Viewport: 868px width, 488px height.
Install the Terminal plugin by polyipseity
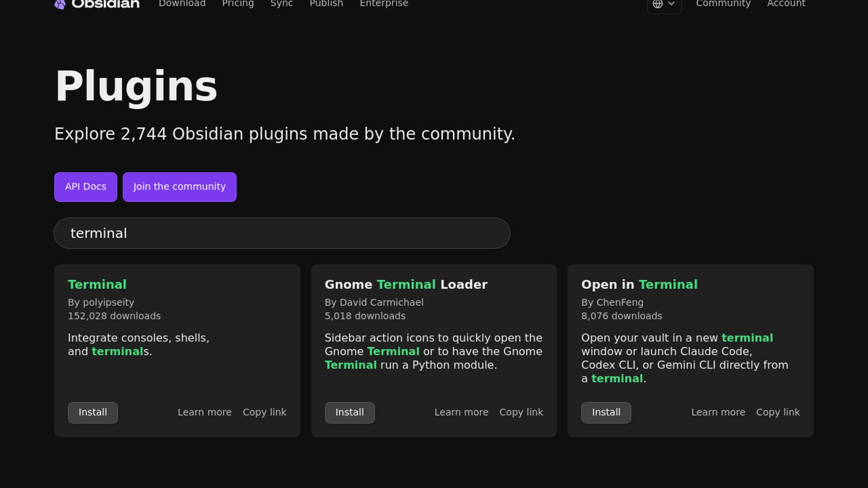(x=93, y=413)
